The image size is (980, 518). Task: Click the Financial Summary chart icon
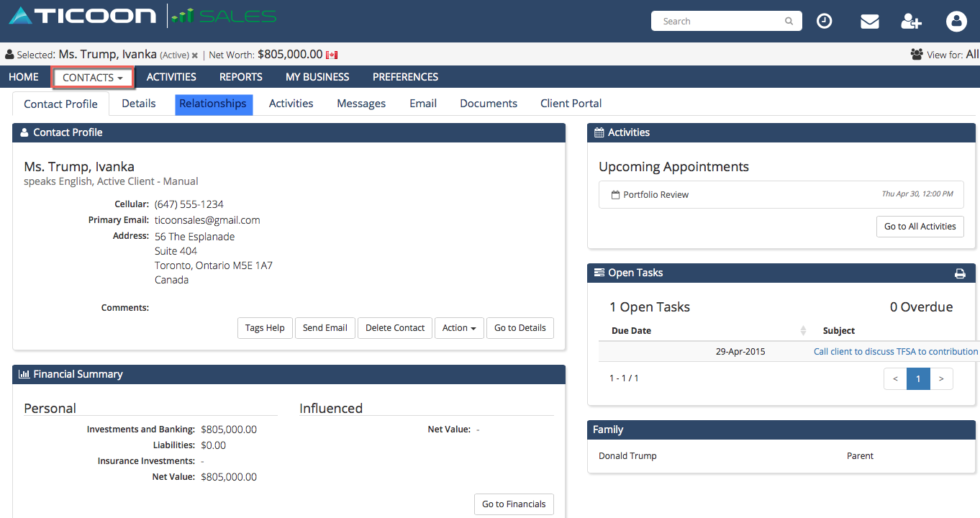coord(24,374)
